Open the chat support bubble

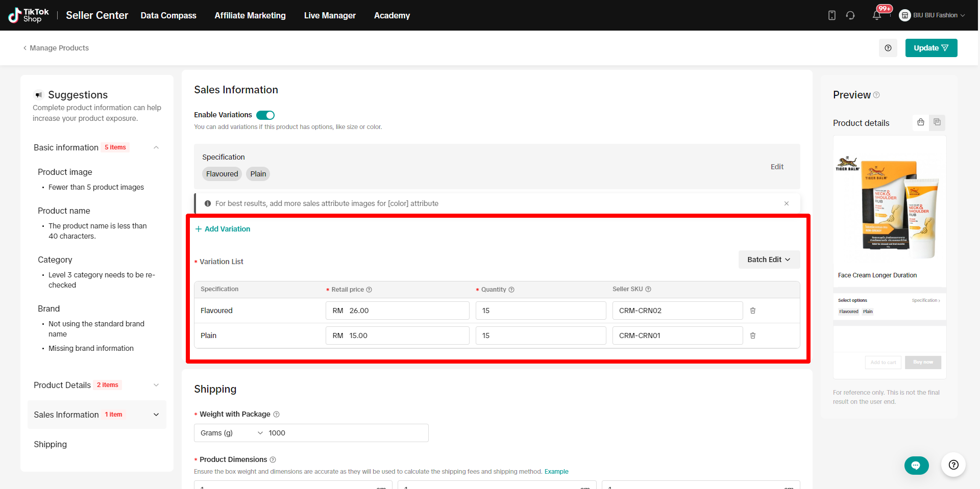(x=916, y=465)
